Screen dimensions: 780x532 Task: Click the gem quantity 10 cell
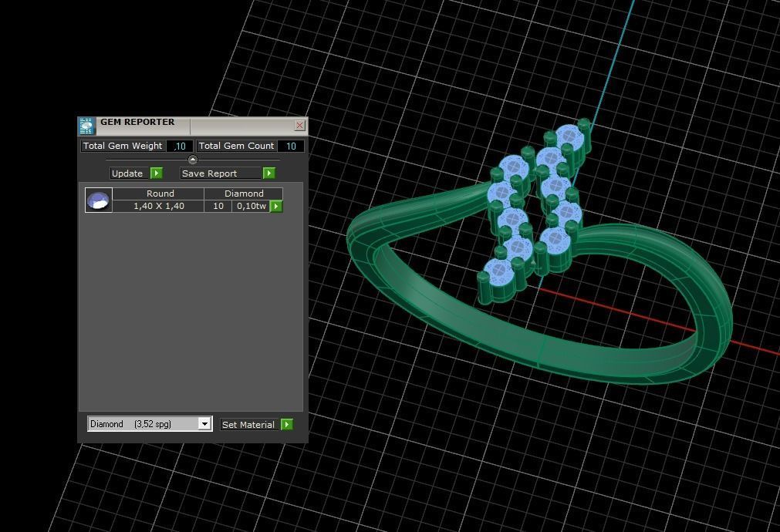218,206
